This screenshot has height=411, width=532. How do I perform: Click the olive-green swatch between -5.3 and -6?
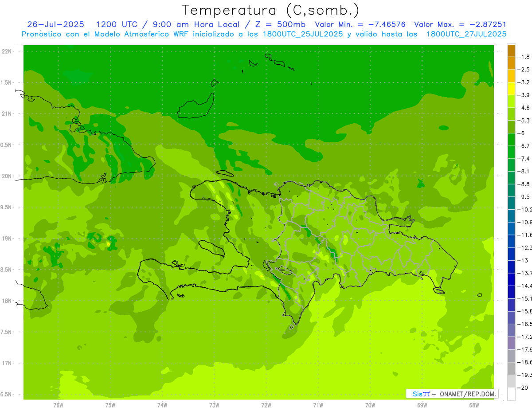point(511,127)
